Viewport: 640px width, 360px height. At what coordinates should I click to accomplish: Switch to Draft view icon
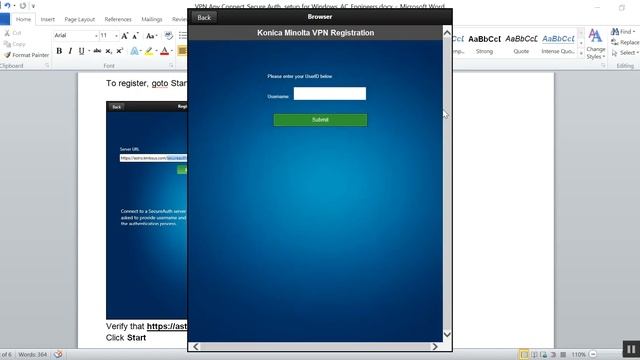tap(563, 354)
